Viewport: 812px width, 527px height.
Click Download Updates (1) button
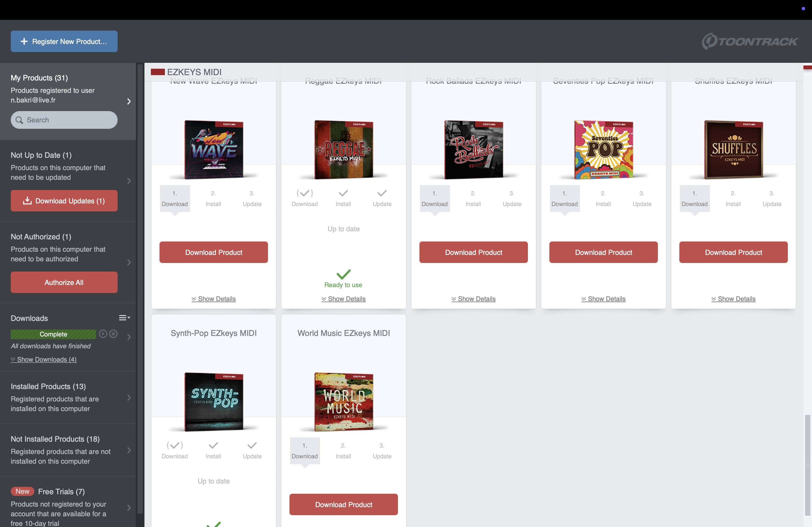[64, 201]
